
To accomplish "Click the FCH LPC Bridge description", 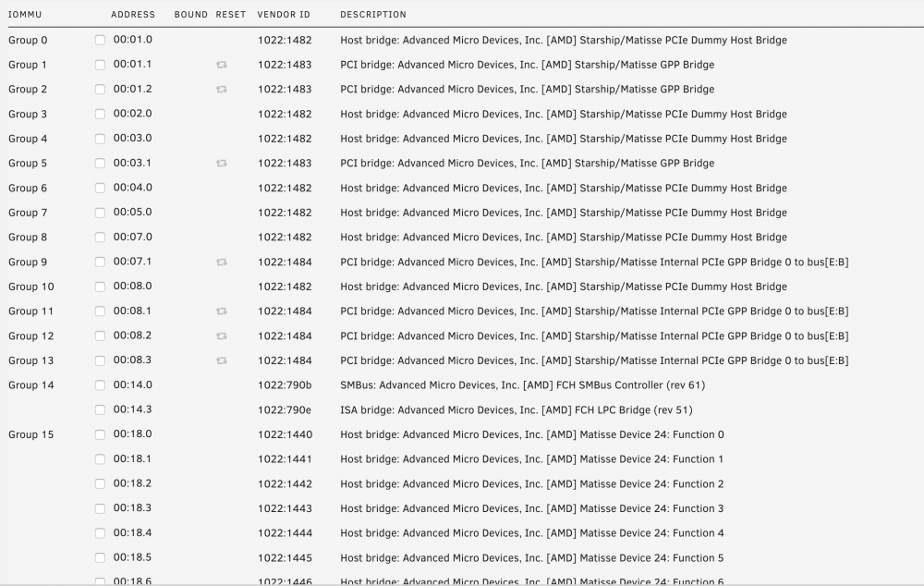I will (517, 410).
